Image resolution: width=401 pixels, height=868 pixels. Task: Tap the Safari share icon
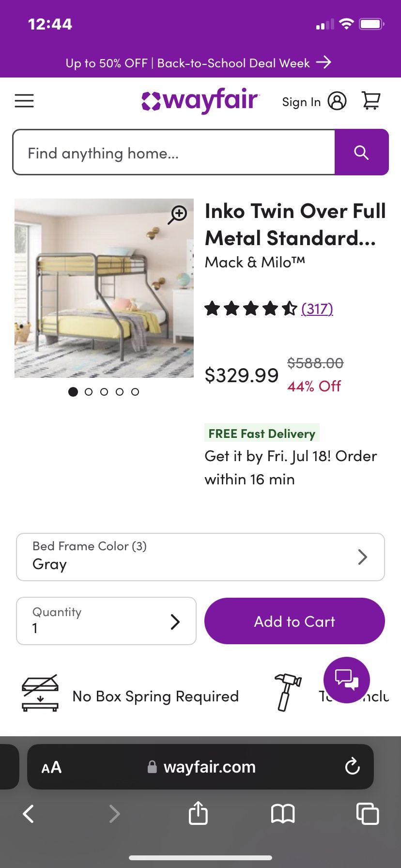point(198,813)
